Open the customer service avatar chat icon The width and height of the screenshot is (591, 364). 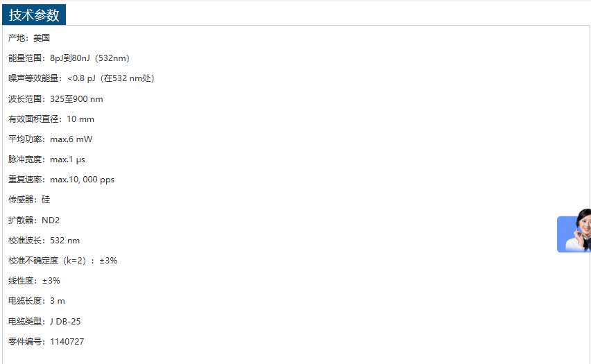coord(575,233)
